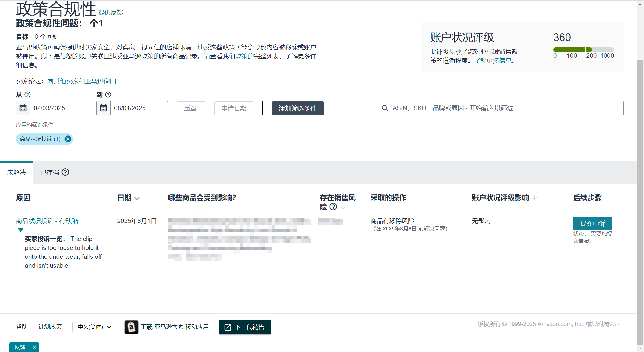Open 下载亚马逊卖家移动应用 link
Image resolution: width=644 pixels, height=352 pixels.
pos(175,327)
